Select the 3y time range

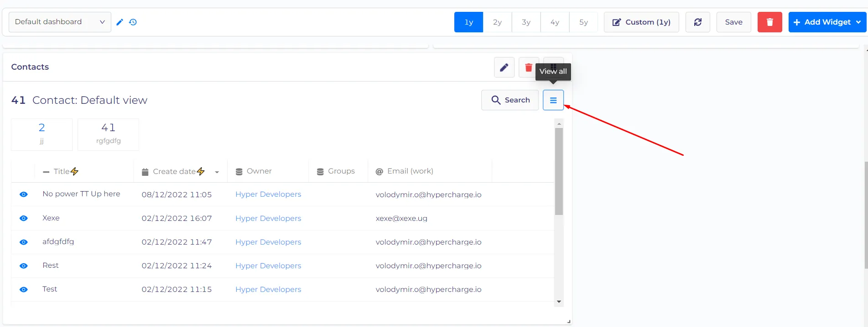tap(526, 22)
